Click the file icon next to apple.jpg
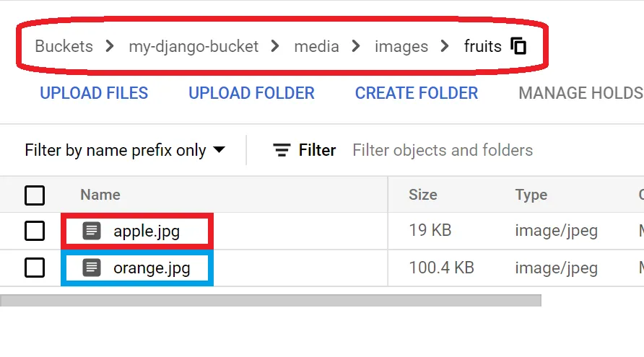 coord(91,232)
